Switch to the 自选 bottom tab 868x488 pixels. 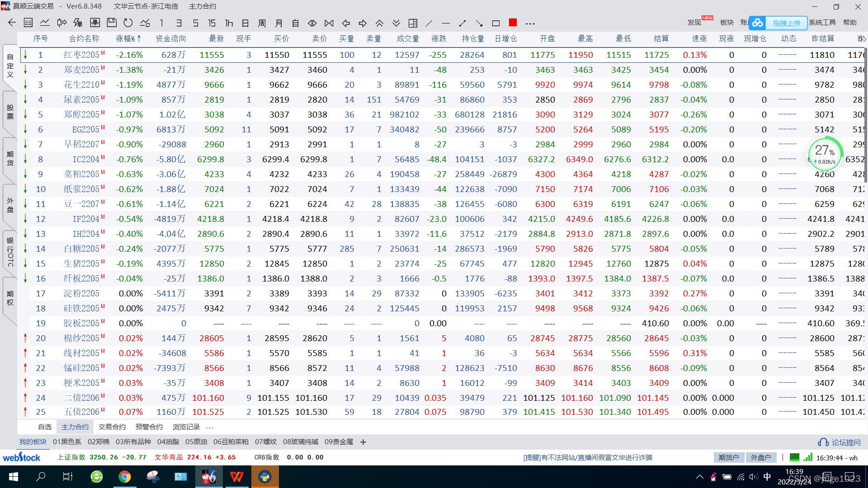[x=45, y=427]
